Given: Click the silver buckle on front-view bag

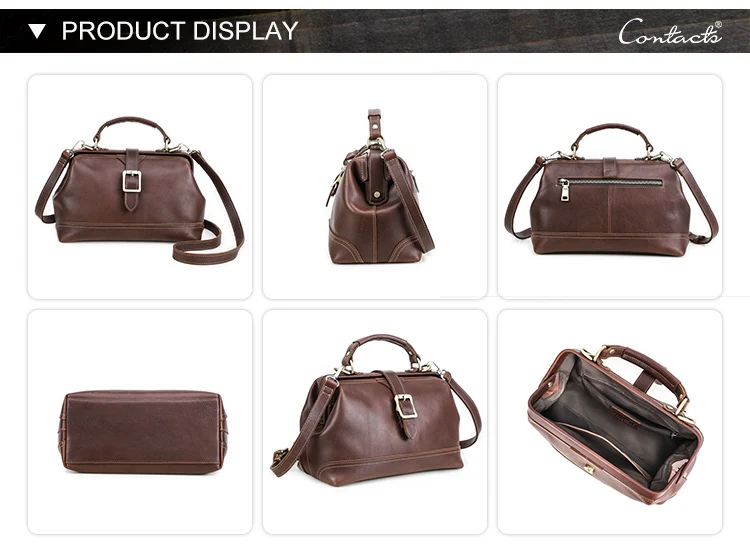Looking at the screenshot, I should tap(132, 181).
